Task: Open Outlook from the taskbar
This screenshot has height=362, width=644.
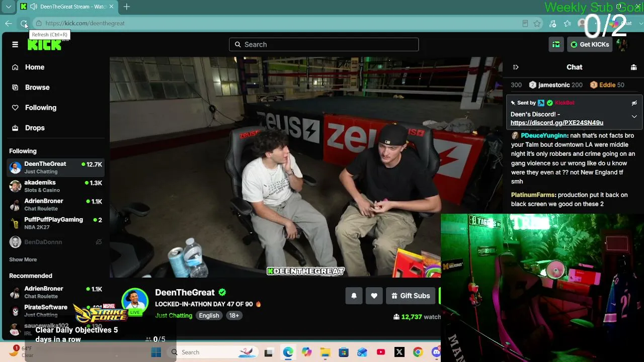Action: (x=362, y=352)
